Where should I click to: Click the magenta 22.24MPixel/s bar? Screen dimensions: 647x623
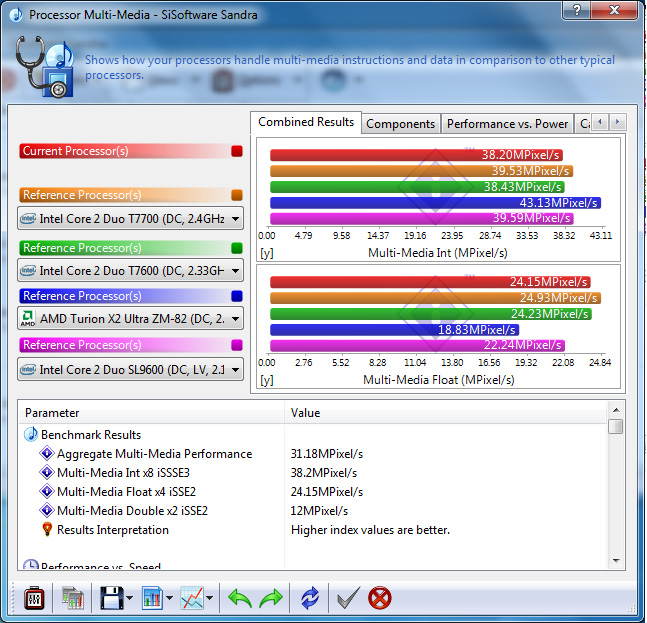pos(417,345)
